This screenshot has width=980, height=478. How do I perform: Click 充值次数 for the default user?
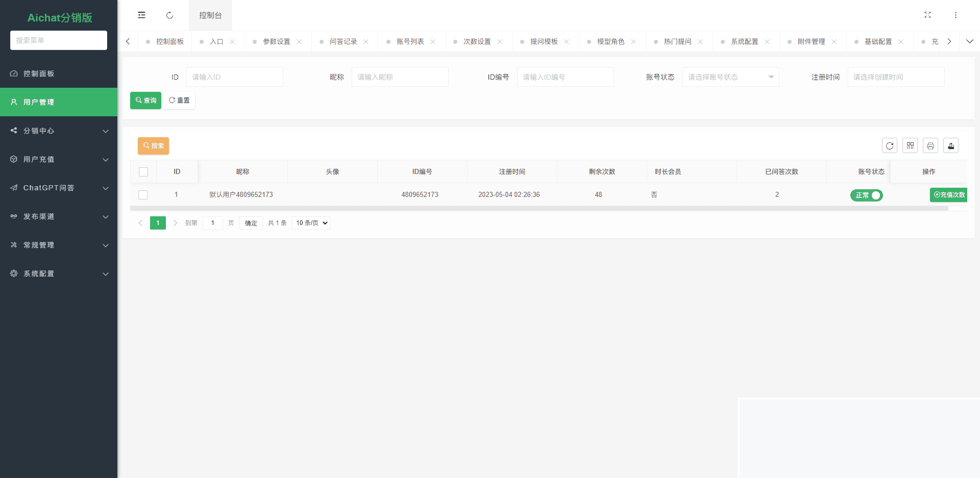(948, 195)
